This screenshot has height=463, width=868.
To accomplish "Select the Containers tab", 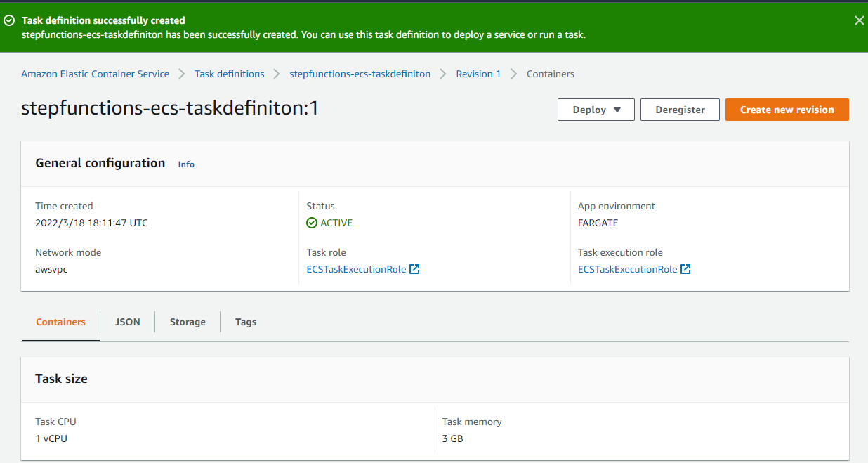I will pos(60,322).
